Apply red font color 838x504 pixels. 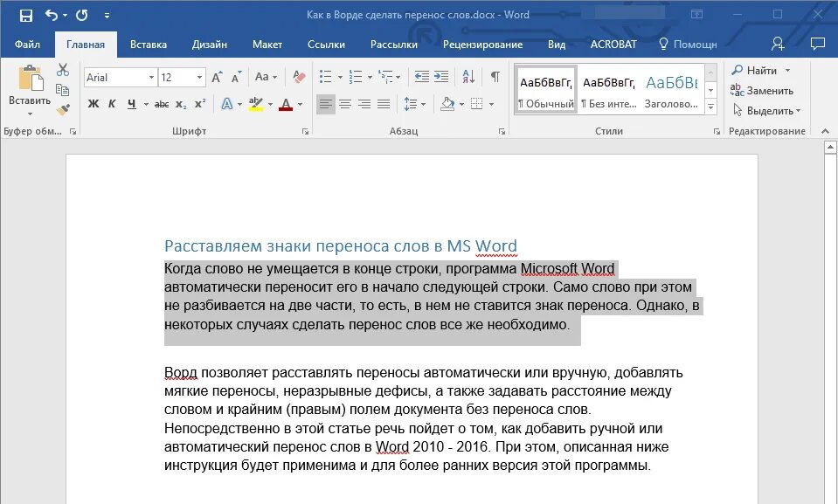coord(286,104)
